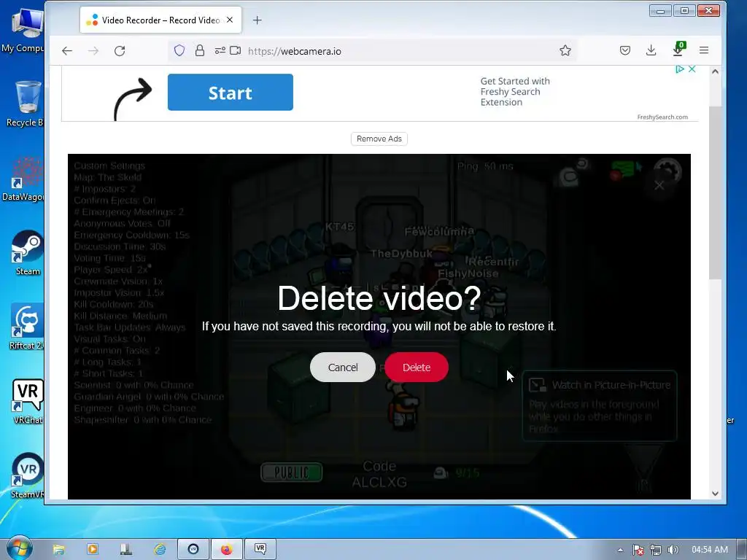
Task: Click the Remove Ads button
Action: click(379, 139)
